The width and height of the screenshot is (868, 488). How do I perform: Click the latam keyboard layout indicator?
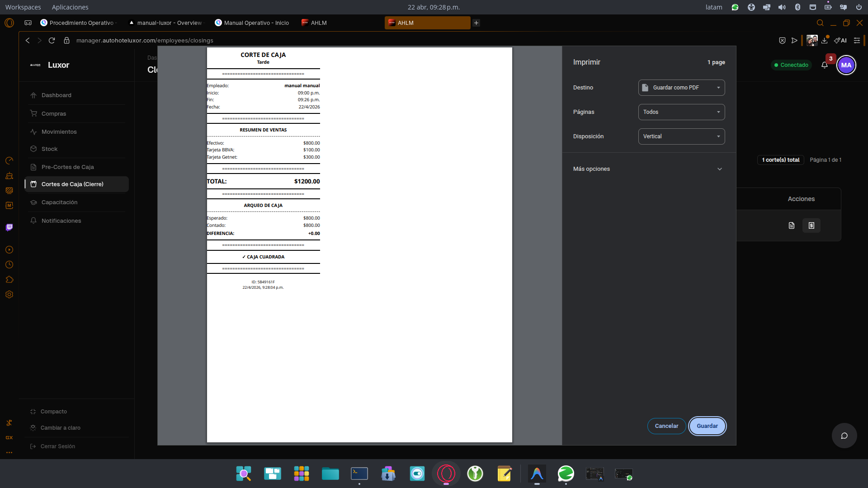[714, 7]
